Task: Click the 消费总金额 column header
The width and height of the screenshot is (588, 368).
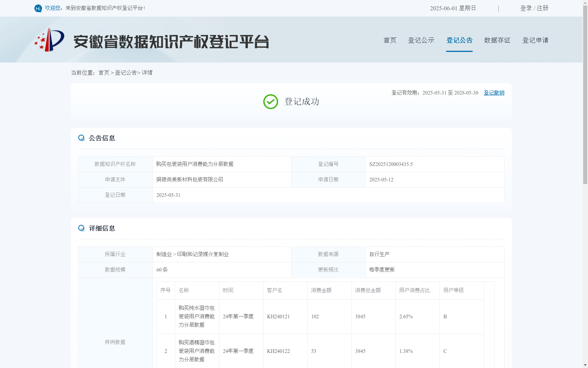Action: pos(373,290)
